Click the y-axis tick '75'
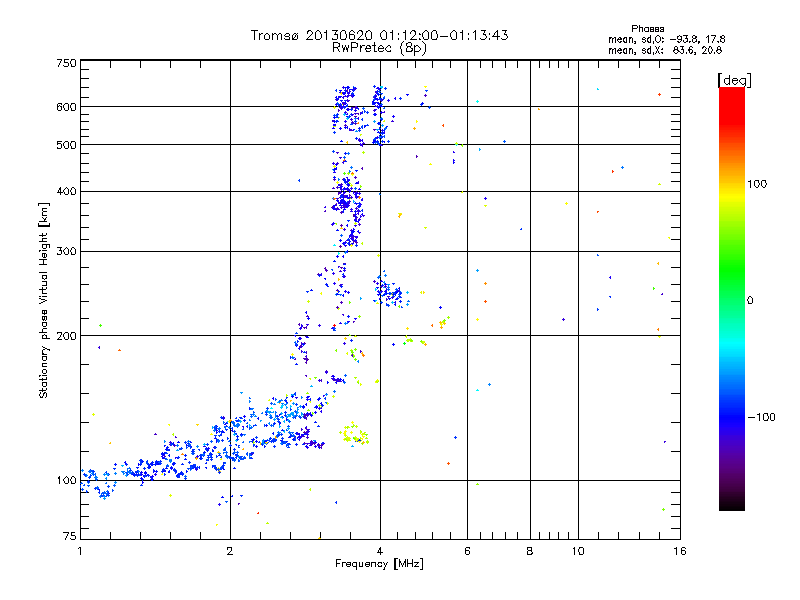The width and height of the screenshot is (800, 600). (70, 536)
